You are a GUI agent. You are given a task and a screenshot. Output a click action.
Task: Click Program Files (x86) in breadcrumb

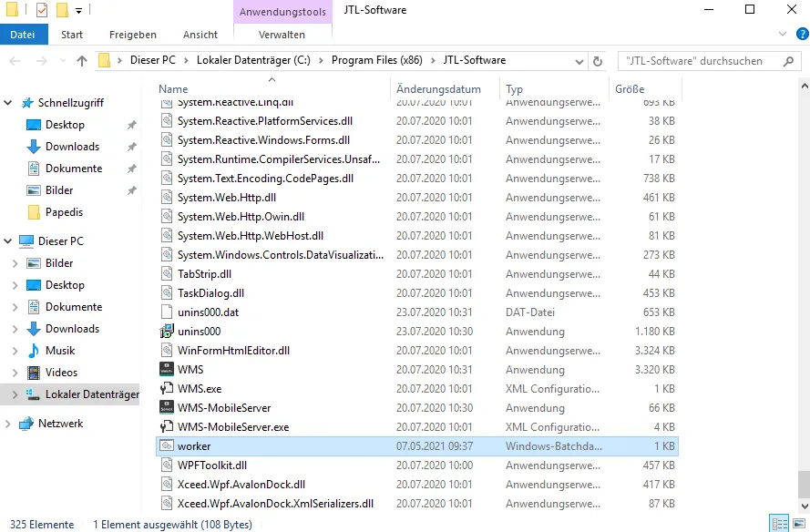coord(377,60)
